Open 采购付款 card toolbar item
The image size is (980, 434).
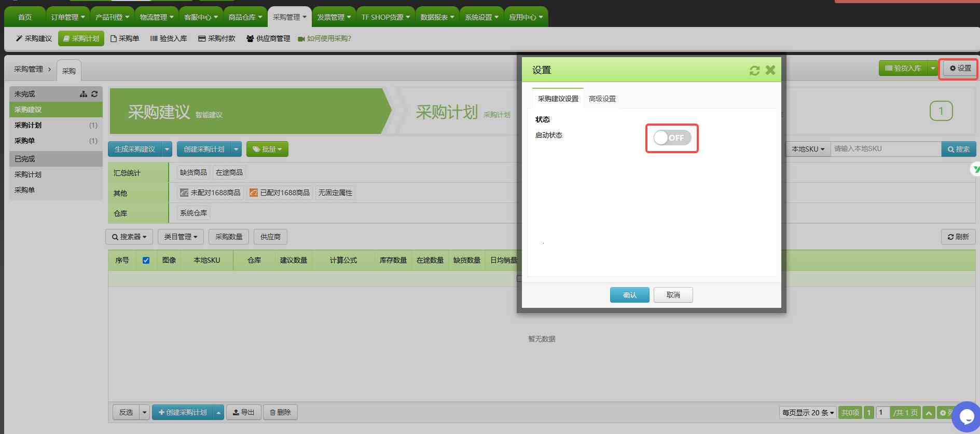click(x=217, y=38)
